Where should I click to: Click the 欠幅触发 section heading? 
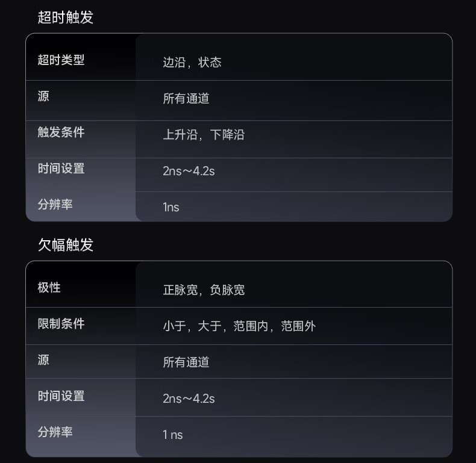click(66, 245)
